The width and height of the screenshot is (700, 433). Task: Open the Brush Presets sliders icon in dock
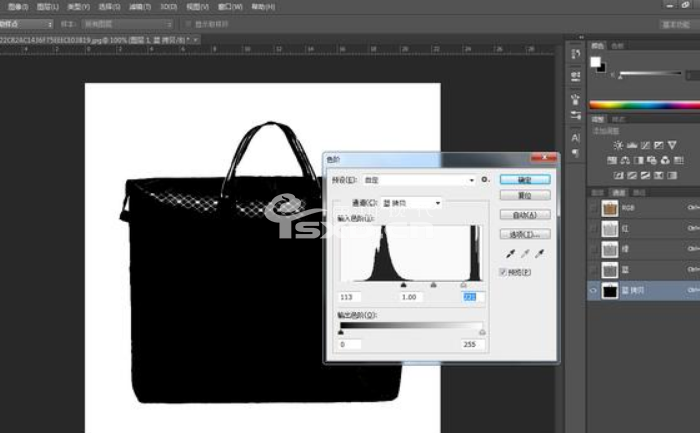(576, 115)
